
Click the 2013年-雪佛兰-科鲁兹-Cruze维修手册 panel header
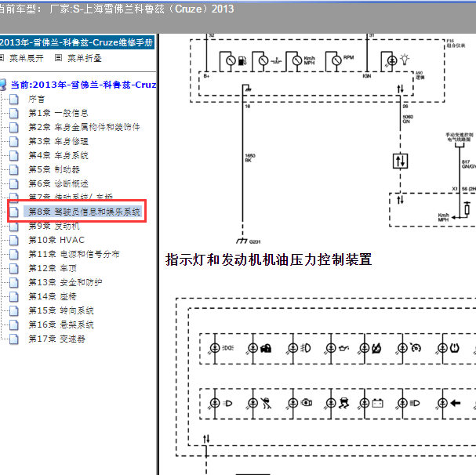pyautogui.click(x=77, y=42)
